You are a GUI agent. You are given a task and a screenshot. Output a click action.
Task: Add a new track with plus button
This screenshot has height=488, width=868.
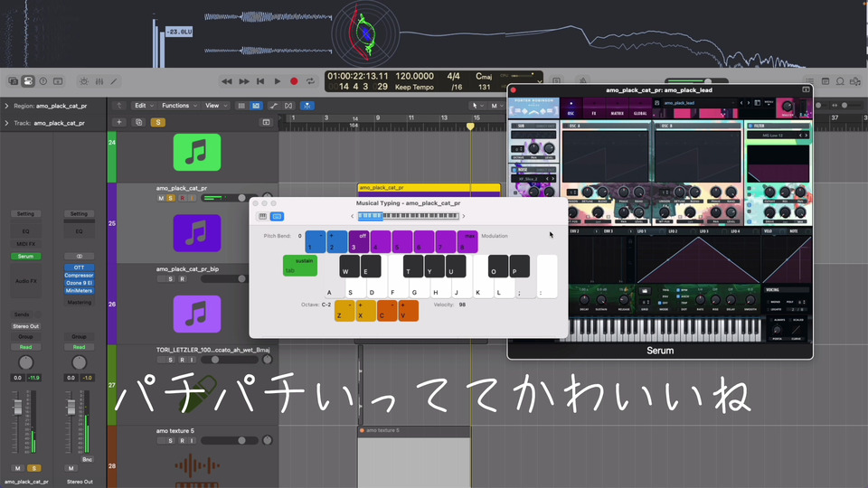[119, 122]
